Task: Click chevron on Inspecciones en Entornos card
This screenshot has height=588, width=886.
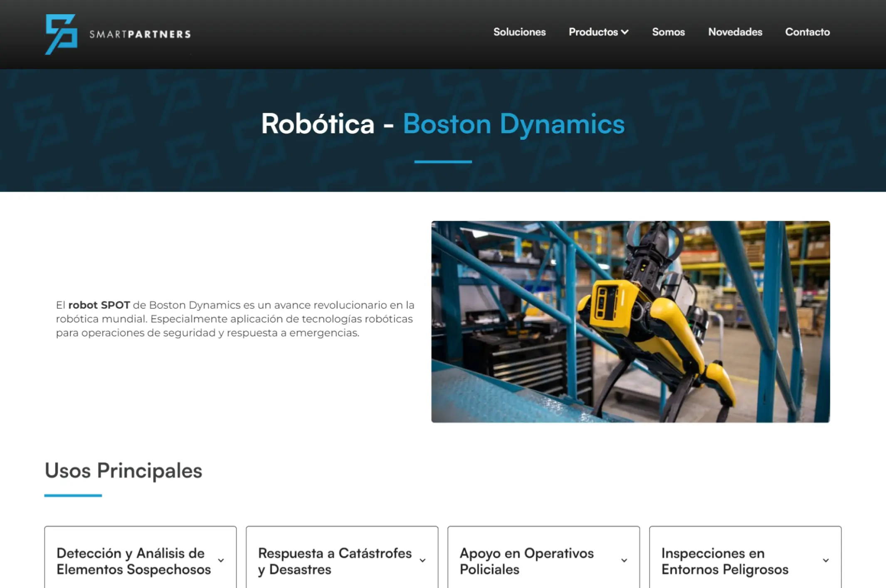Action: click(826, 561)
